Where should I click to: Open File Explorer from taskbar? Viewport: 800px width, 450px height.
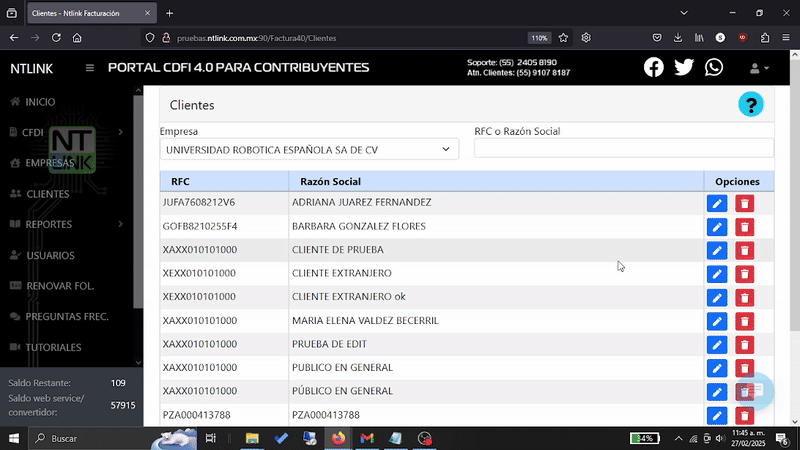point(252,438)
